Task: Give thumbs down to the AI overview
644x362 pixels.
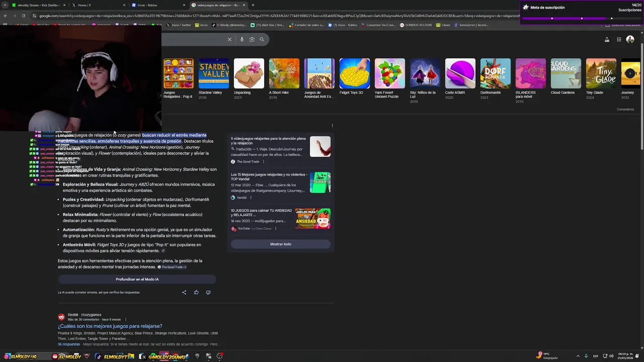Action: 208,292
